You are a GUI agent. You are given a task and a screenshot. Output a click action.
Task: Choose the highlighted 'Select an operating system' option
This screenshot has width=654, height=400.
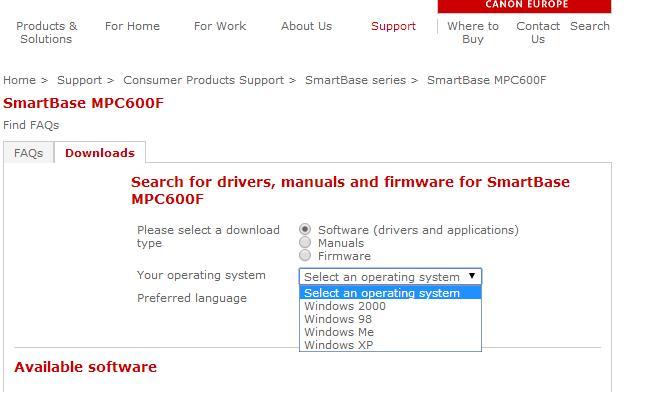point(390,293)
